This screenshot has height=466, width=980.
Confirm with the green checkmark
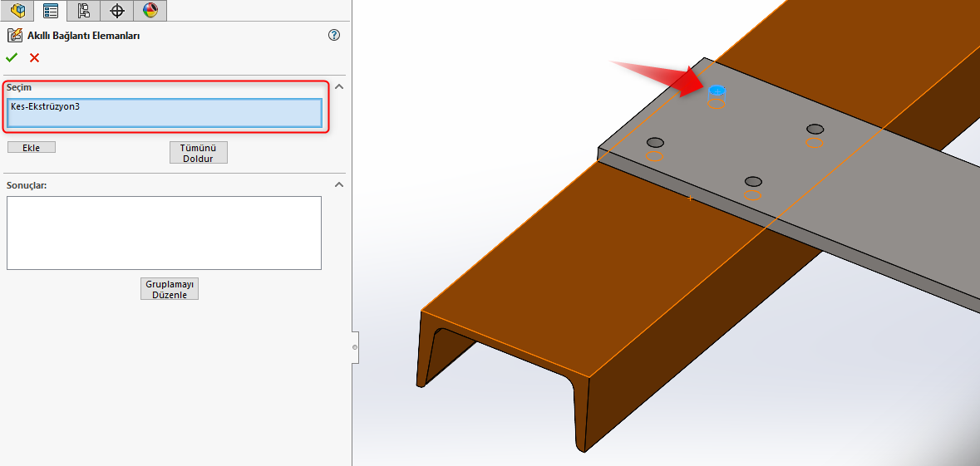pyautogui.click(x=12, y=58)
